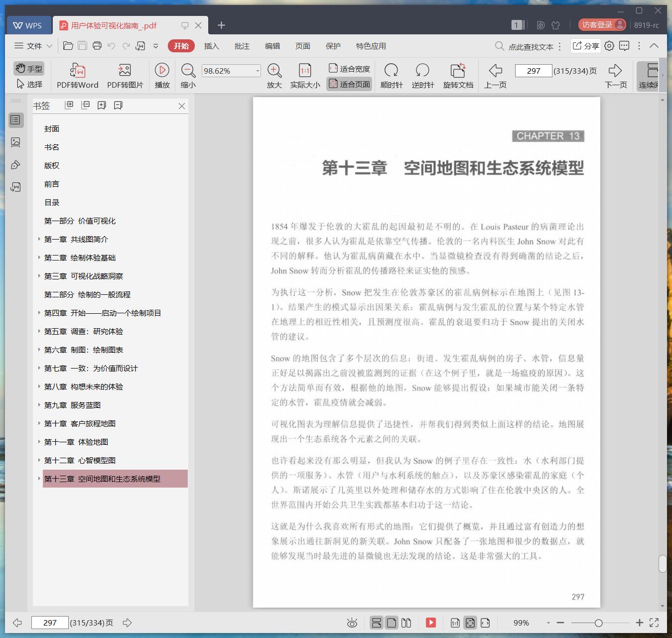Close the 书签 bookmarks panel
The height and width of the screenshot is (638, 672).
click(182, 106)
